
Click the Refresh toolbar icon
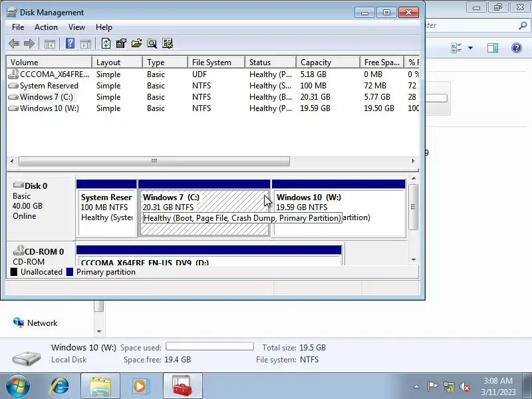click(106, 43)
